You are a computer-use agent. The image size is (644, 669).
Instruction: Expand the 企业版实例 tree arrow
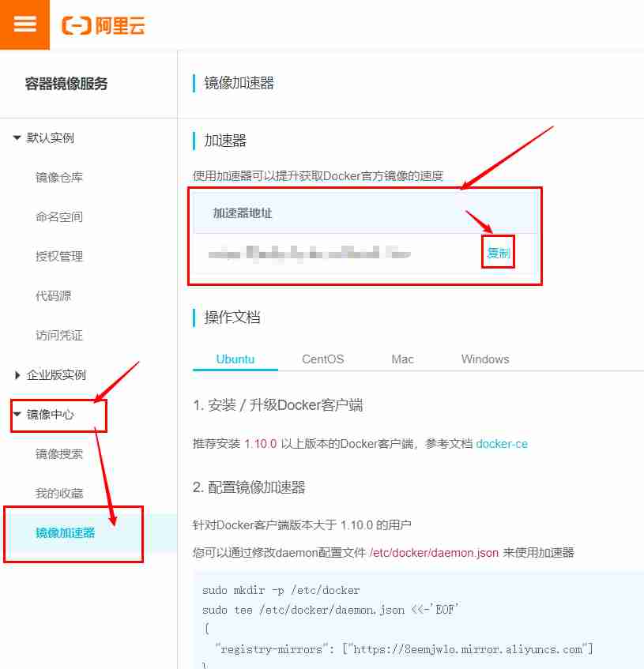17,375
